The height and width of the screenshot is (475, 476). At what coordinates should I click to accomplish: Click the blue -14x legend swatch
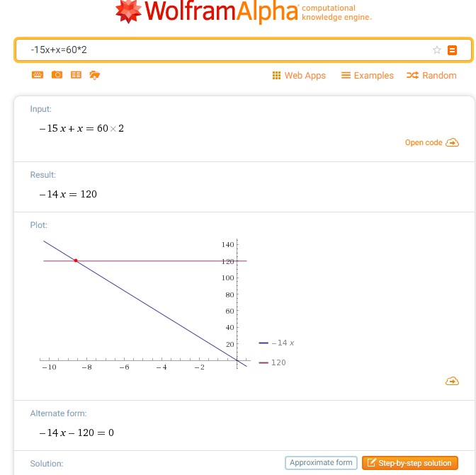tap(263, 343)
